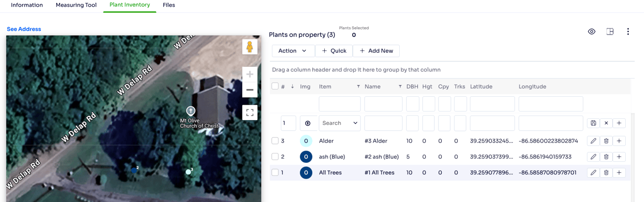Tick the select-all header checkbox
This screenshot has height=202, width=644.
(275, 86)
